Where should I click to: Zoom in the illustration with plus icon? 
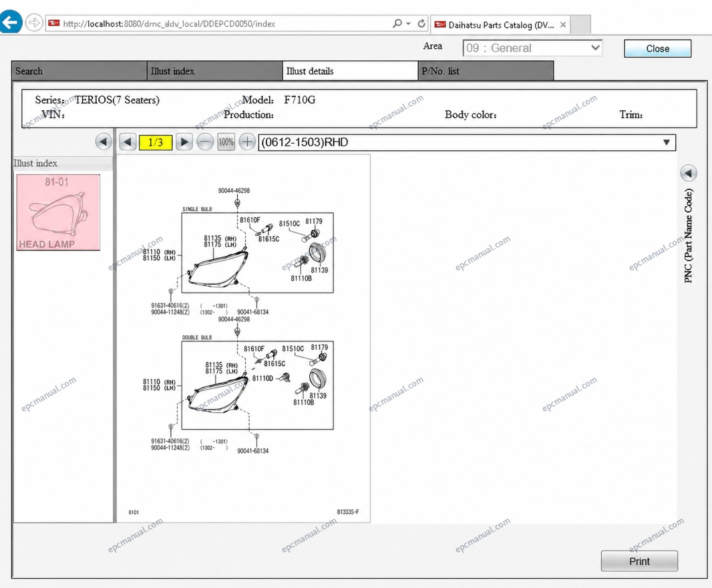pos(247,142)
